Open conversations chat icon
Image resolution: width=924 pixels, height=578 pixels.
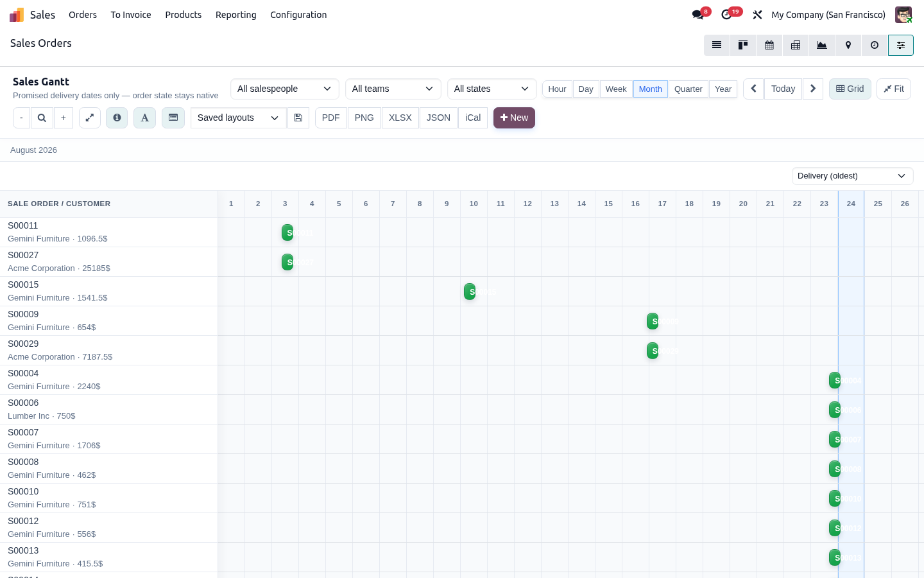click(698, 15)
